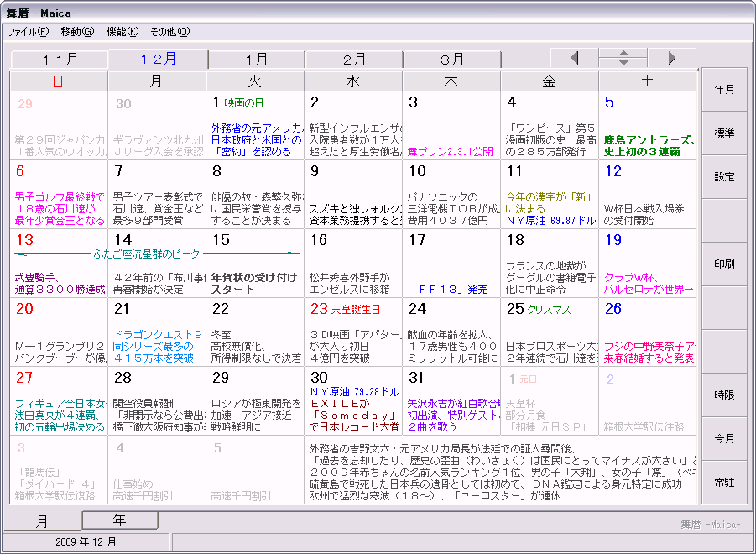756x554 pixels.
Task: Open 設定 settings button
Action: click(724, 177)
